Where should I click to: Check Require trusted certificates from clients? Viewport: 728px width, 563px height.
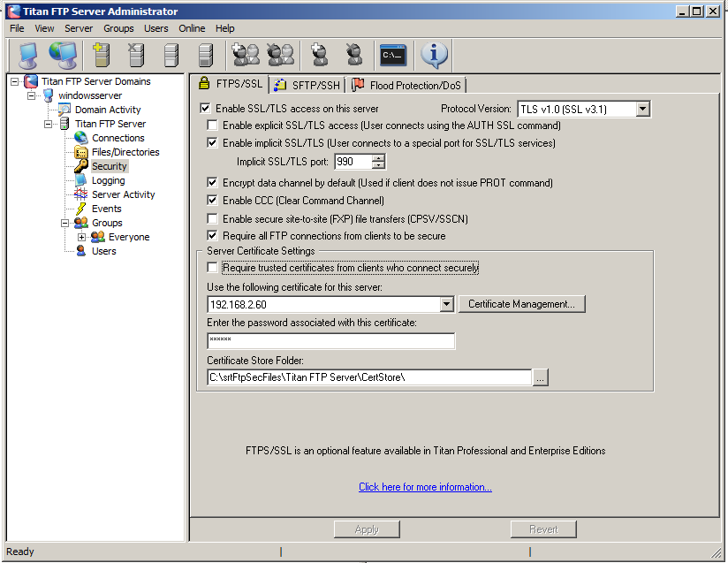pos(212,268)
